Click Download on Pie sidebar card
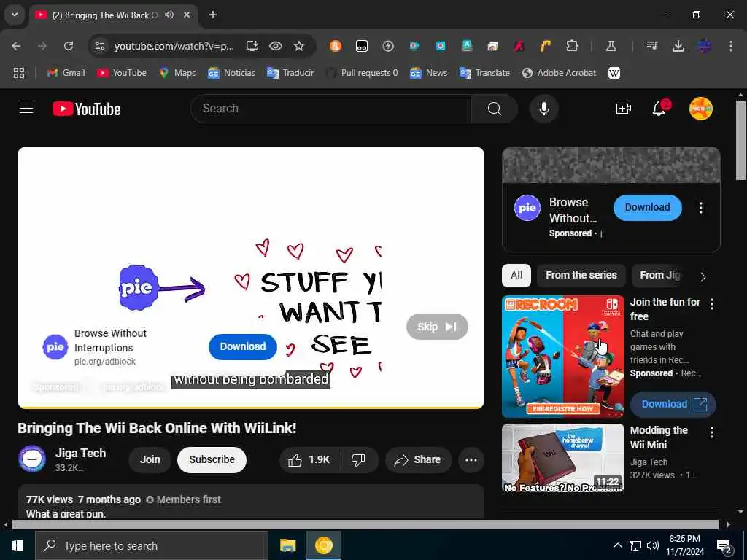Screen dimensions: 747x560 pyautogui.click(x=648, y=208)
